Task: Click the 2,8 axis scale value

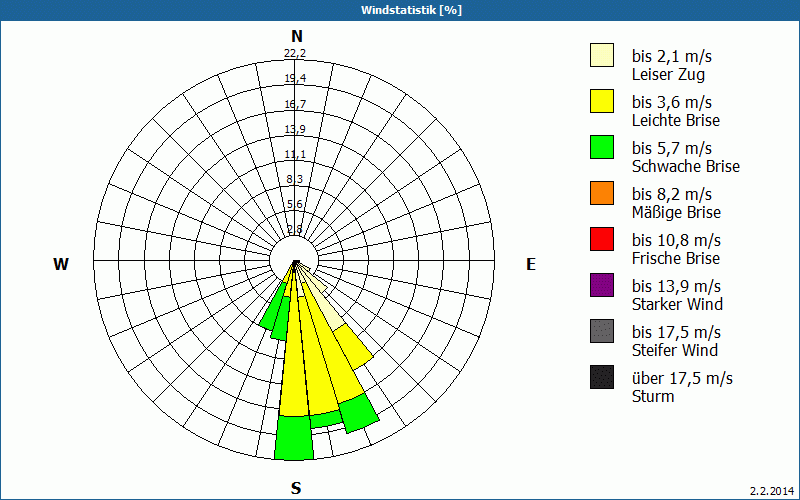Action: tap(295, 229)
